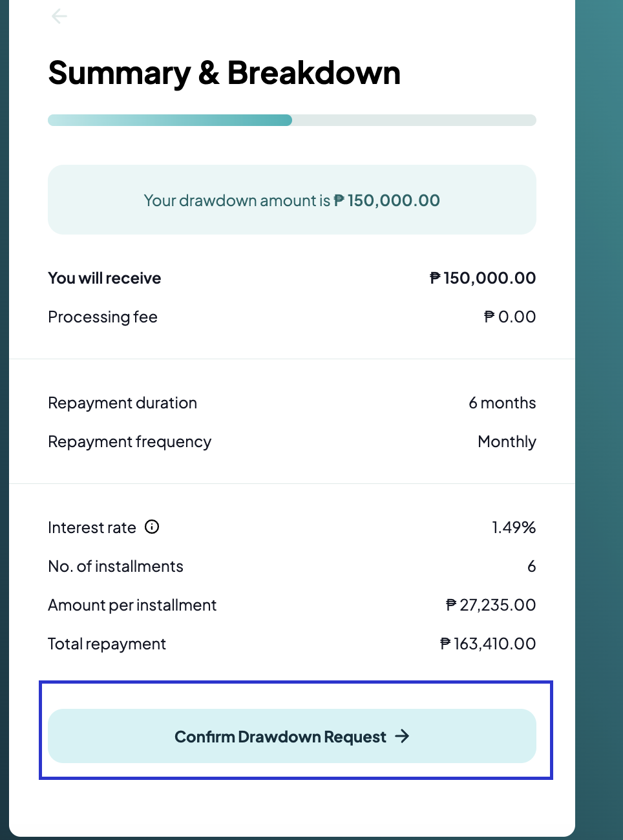Select the 1.49% interest rate value
This screenshot has width=623, height=840.
pyautogui.click(x=514, y=528)
